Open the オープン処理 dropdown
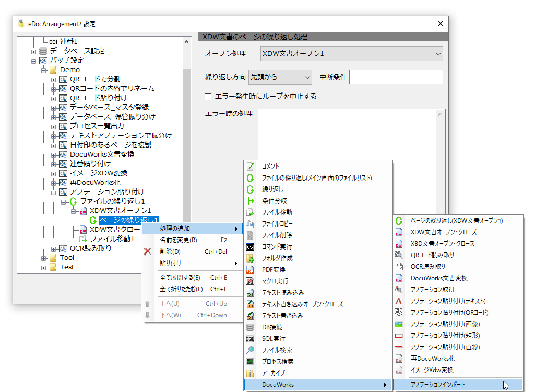 coord(351,54)
